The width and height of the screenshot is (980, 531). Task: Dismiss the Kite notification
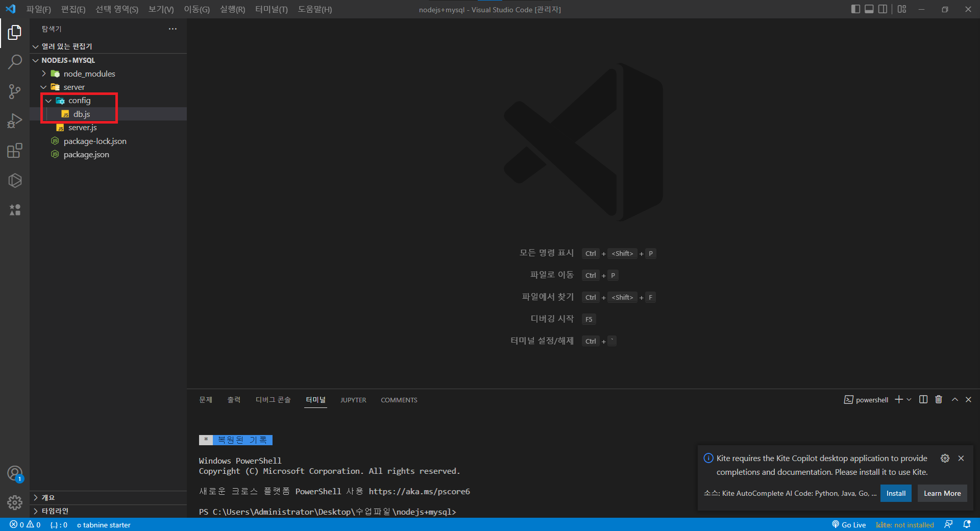click(x=961, y=458)
